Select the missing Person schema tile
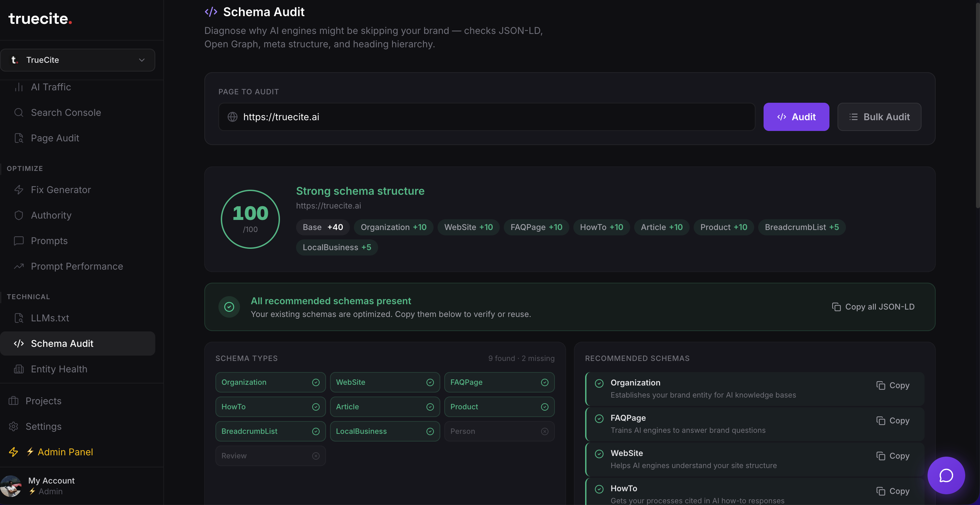980x505 pixels. 499,431
